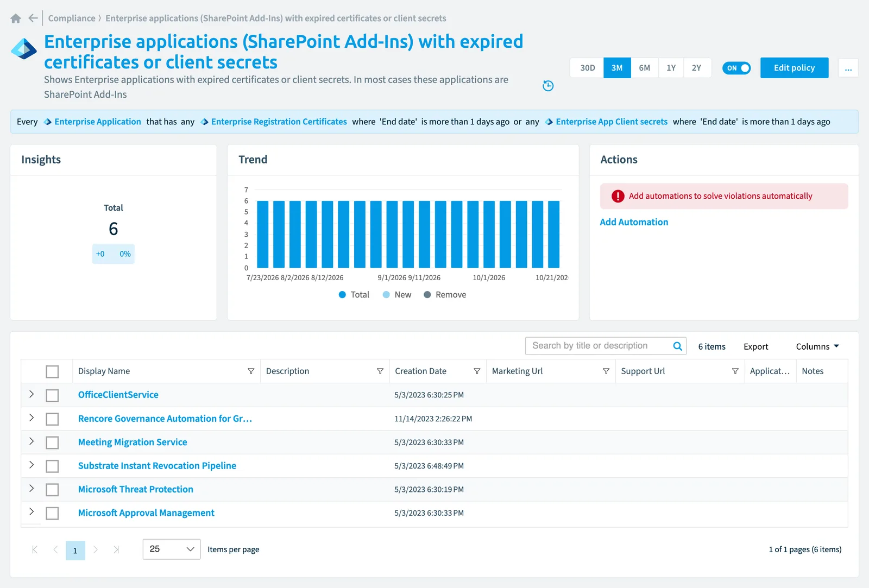Click Export button
This screenshot has height=588, width=869.
[x=756, y=346]
